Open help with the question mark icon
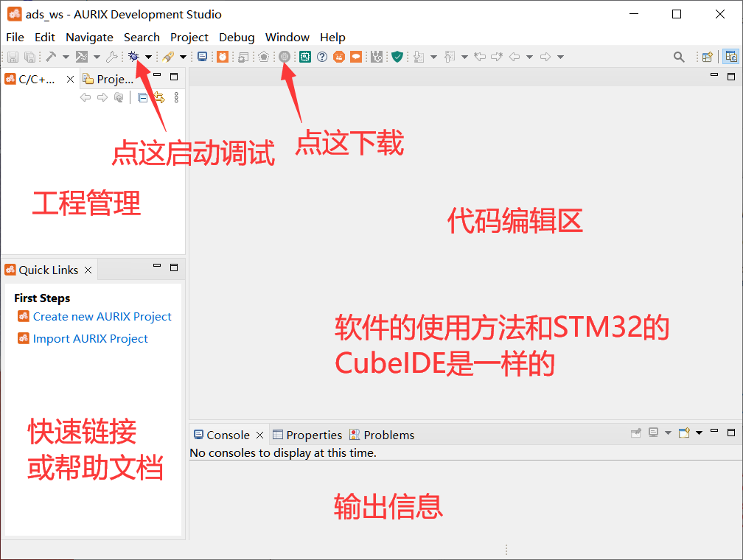 [x=322, y=57]
